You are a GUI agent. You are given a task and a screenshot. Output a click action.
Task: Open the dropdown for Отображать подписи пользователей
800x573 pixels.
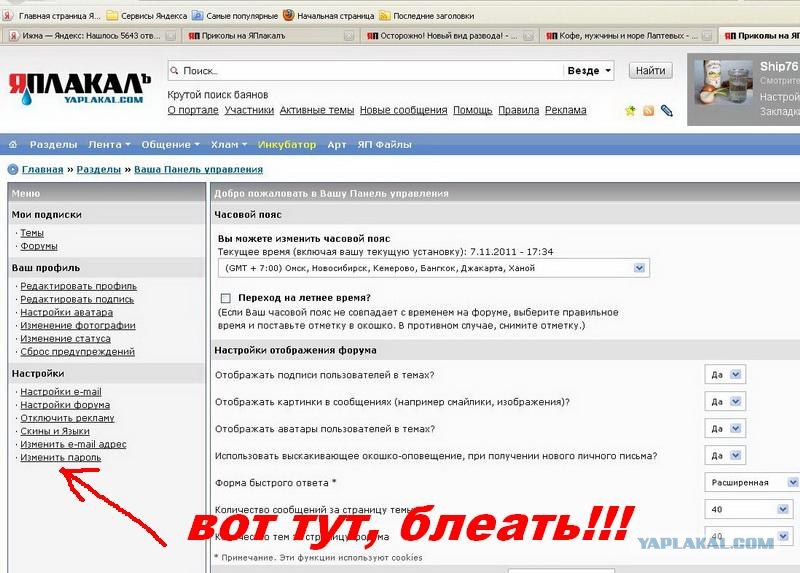pos(725,375)
